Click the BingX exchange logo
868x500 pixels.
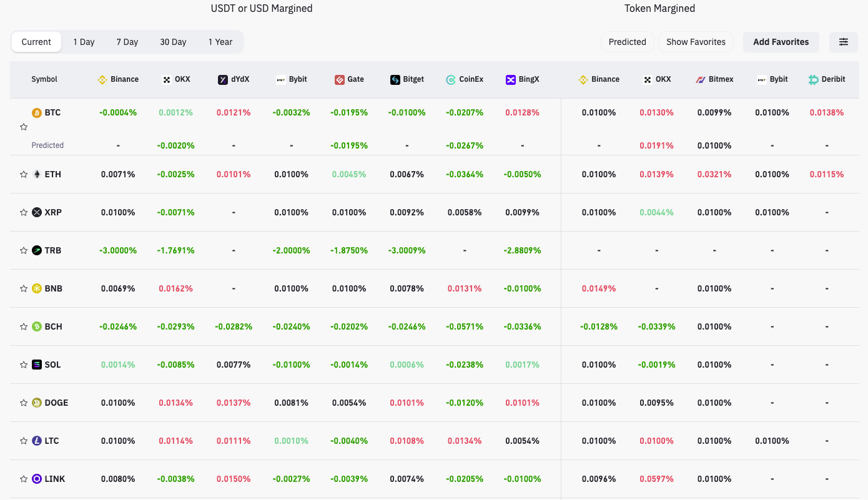[x=511, y=79]
